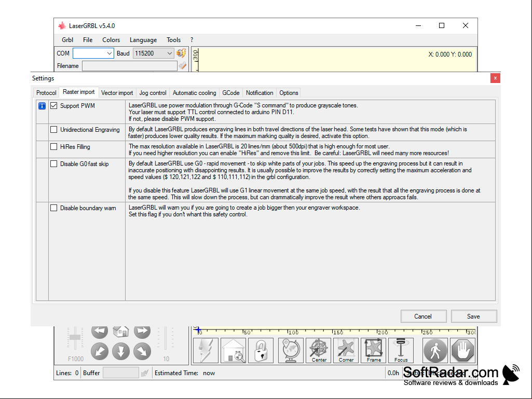Click the Focus custom button

click(401, 350)
